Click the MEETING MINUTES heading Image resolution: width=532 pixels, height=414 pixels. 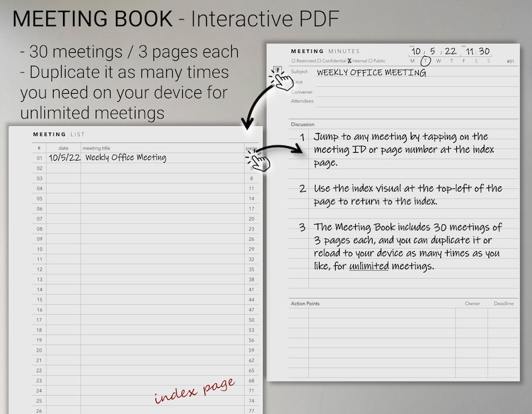[x=325, y=51]
